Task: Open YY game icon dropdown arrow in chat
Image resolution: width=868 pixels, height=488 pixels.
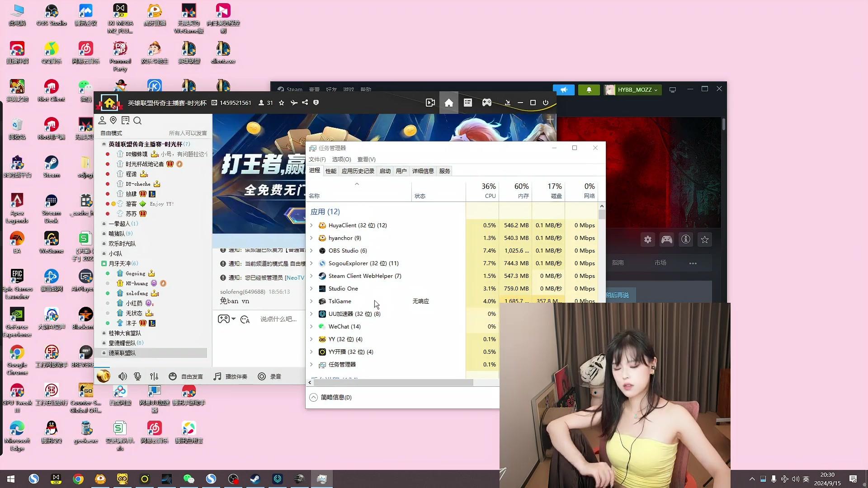Action: [233, 319]
